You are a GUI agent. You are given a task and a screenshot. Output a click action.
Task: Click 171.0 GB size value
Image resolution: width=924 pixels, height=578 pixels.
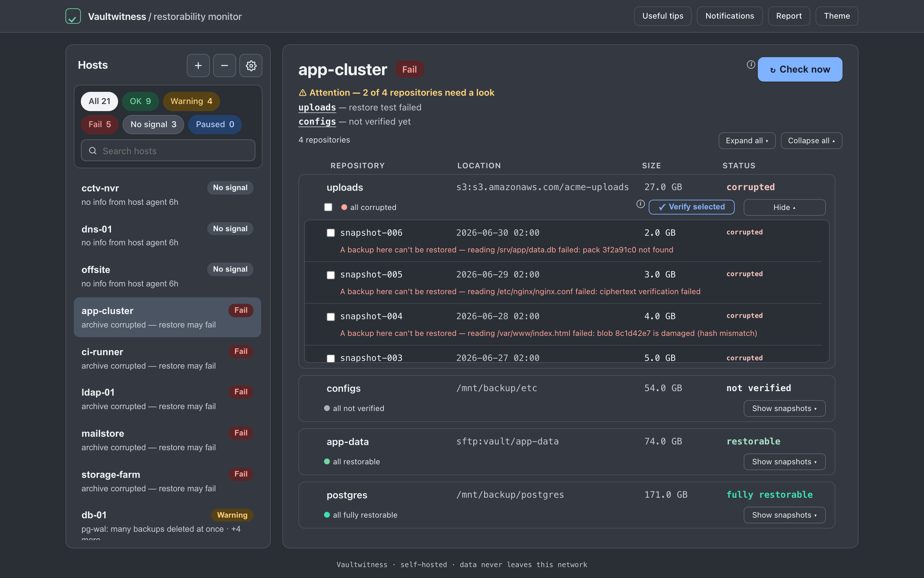665,495
